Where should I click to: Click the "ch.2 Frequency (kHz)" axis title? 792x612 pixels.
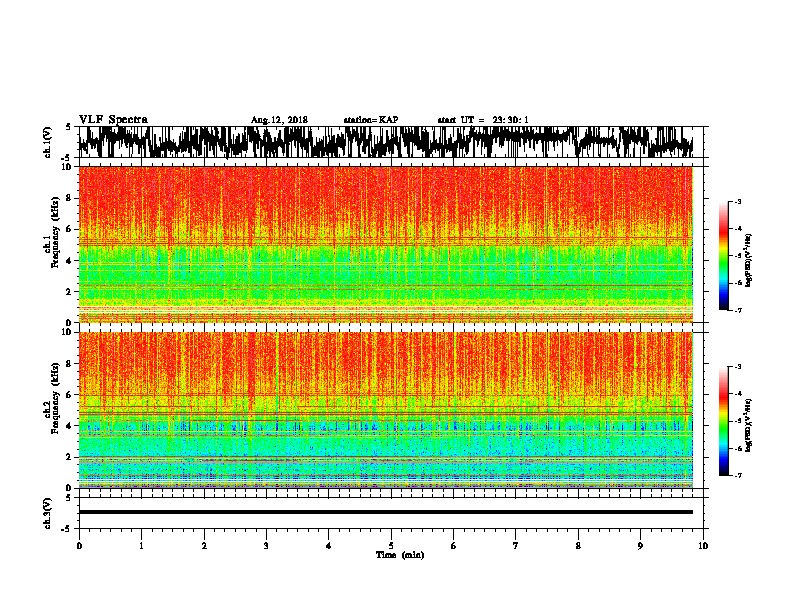click(52, 398)
